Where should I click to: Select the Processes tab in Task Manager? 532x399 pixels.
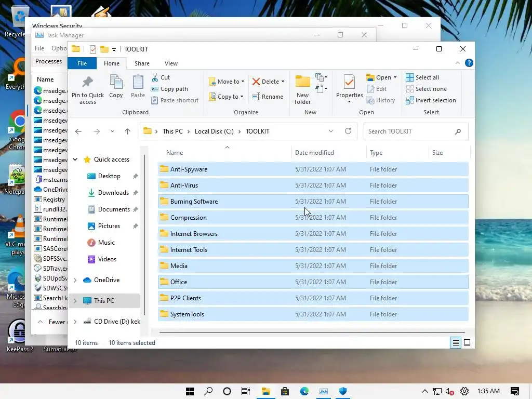tap(48, 61)
